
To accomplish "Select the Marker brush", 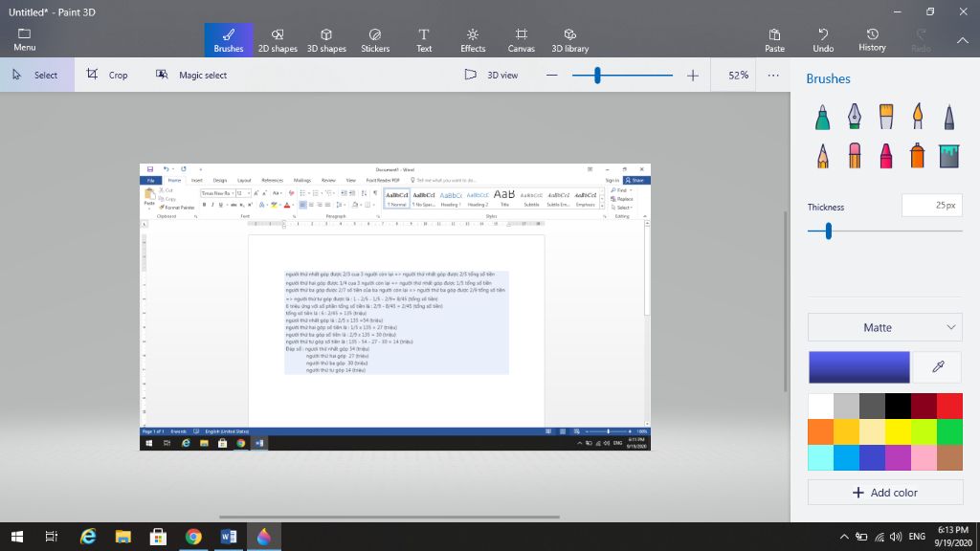I will pyautogui.click(x=822, y=117).
